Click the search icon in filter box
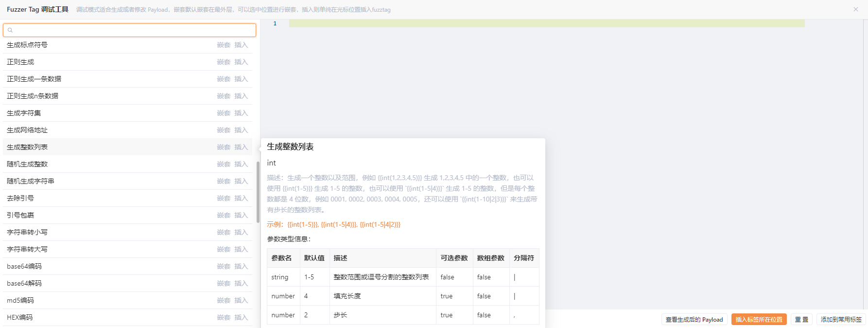This screenshot has width=868, height=328. tap(10, 30)
